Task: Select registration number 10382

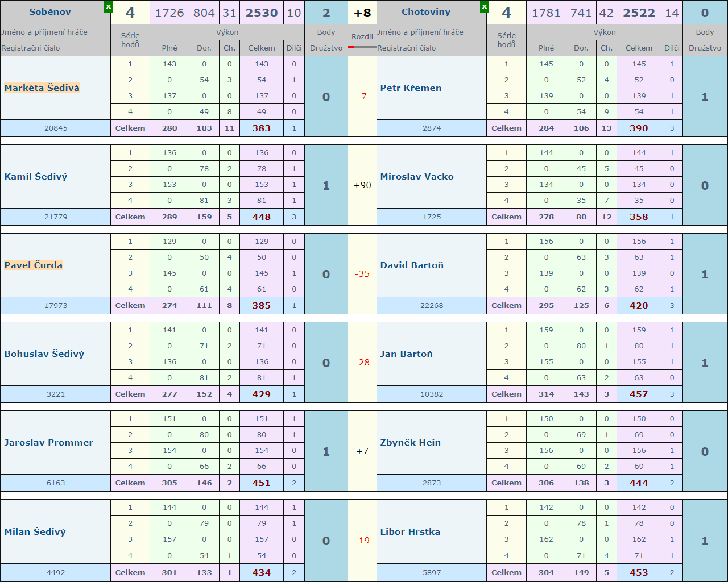Action: coord(432,394)
